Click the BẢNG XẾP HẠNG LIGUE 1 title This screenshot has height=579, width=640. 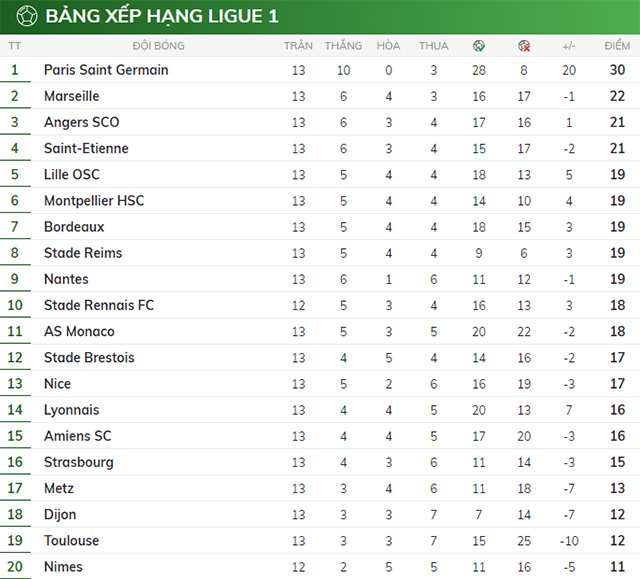coord(162,16)
